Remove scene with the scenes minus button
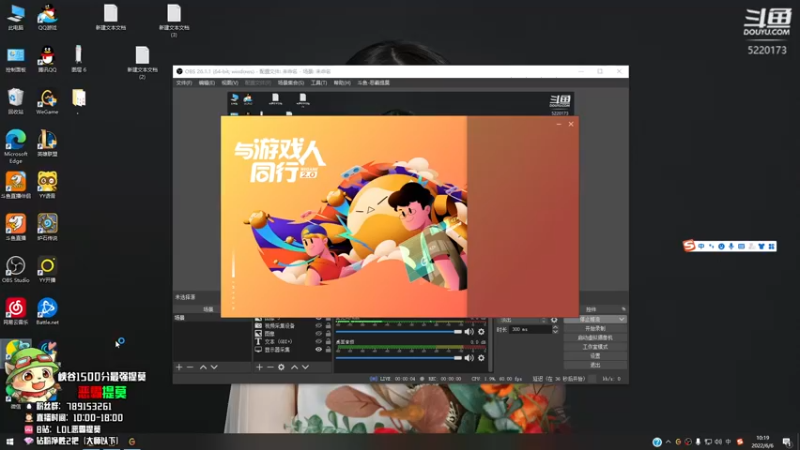 [190, 367]
